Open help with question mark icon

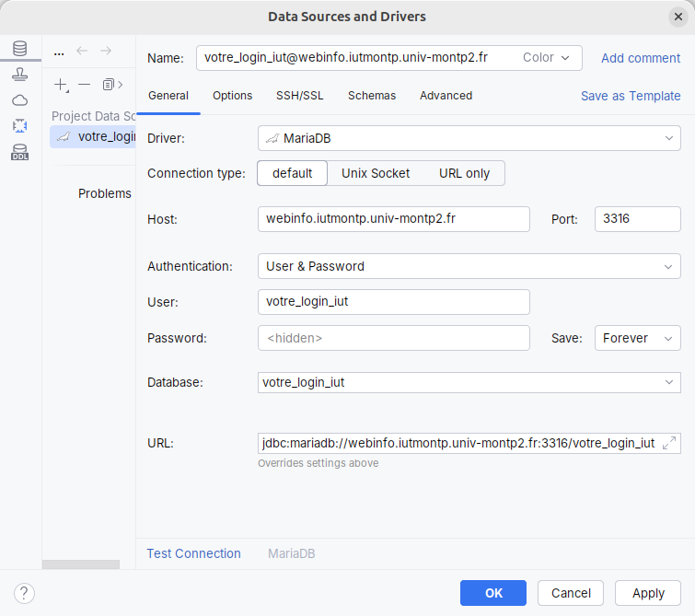pos(24,593)
